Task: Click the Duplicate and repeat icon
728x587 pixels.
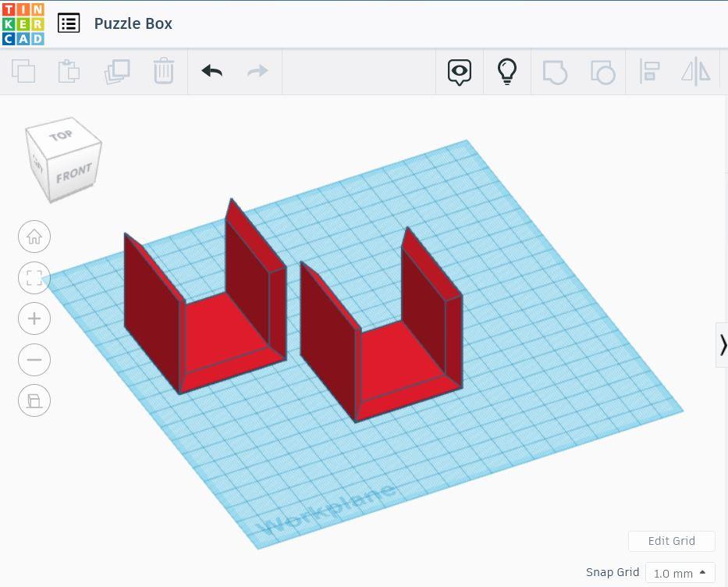Action: click(x=117, y=72)
